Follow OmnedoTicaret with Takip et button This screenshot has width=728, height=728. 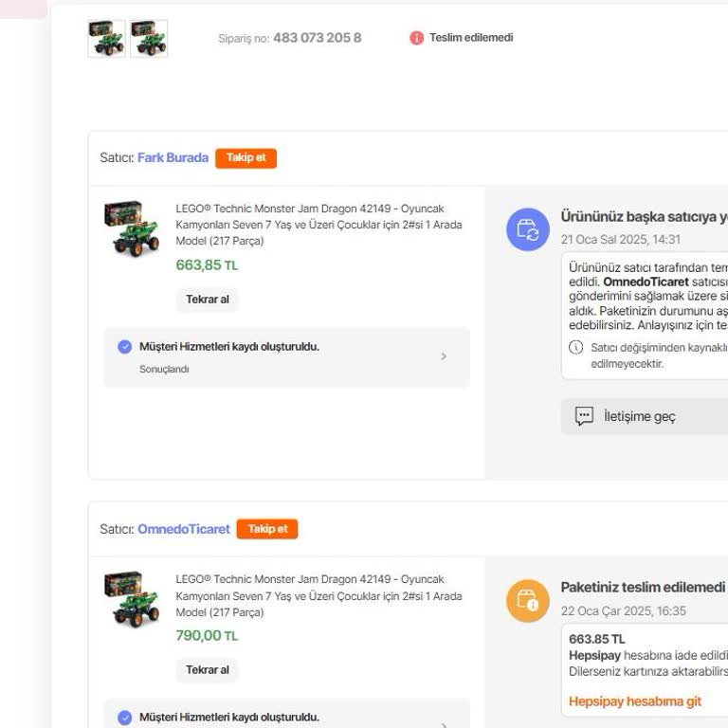point(267,529)
